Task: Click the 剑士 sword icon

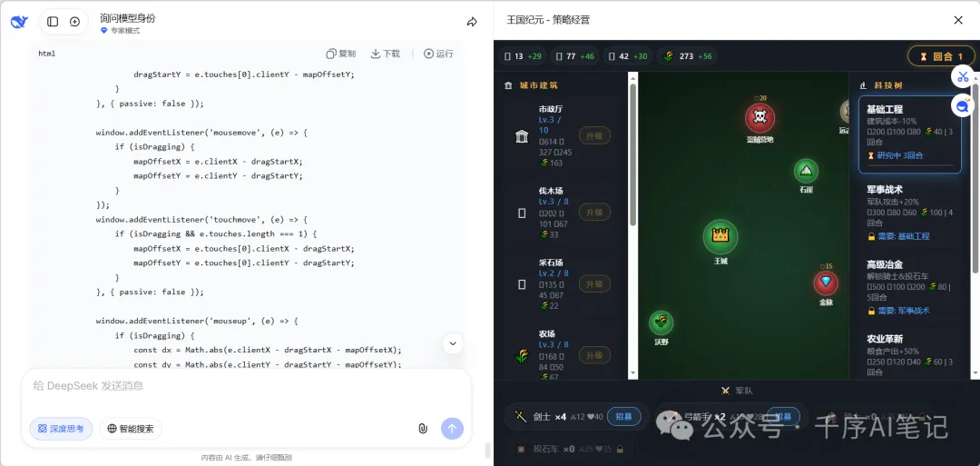Action: (x=521, y=417)
